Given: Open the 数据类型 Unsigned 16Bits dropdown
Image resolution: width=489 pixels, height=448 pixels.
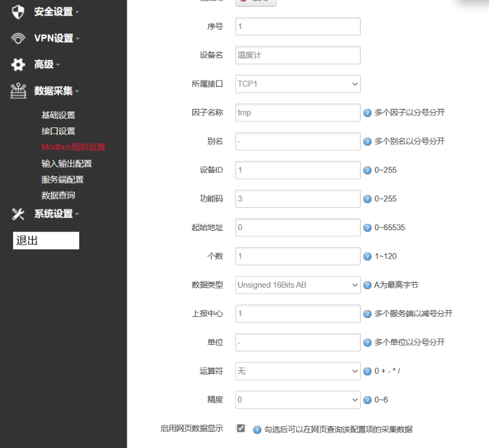Looking at the screenshot, I should tap(298, 285).
